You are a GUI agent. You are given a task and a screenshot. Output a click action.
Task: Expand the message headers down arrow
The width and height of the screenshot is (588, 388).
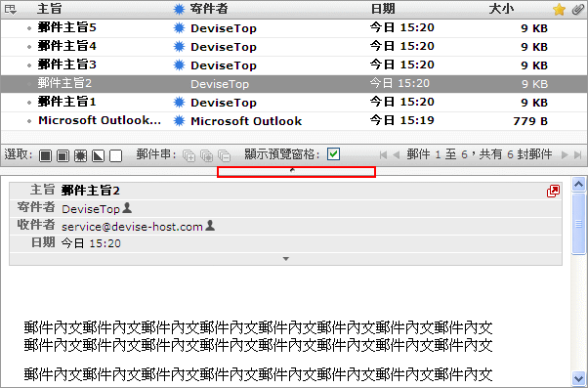(286, 259)
